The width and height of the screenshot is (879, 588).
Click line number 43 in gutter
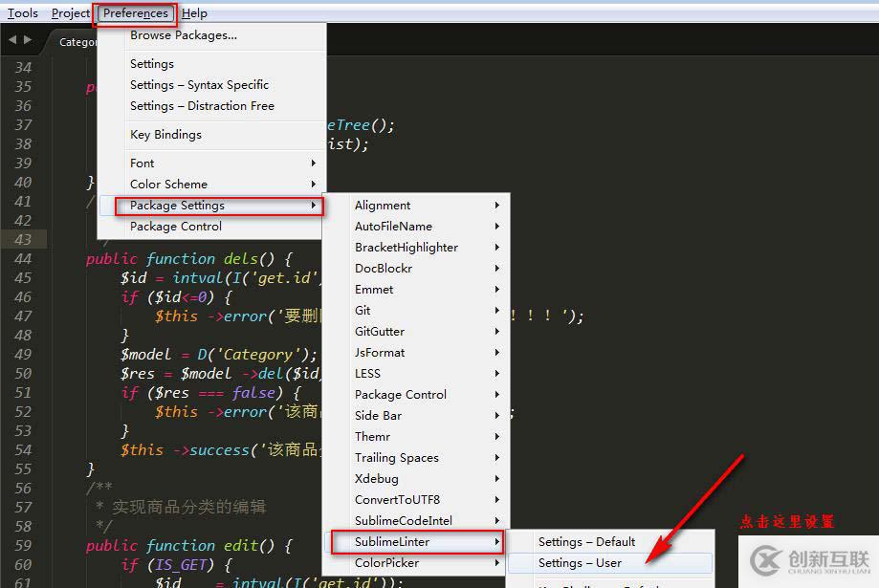coord(23,239)
